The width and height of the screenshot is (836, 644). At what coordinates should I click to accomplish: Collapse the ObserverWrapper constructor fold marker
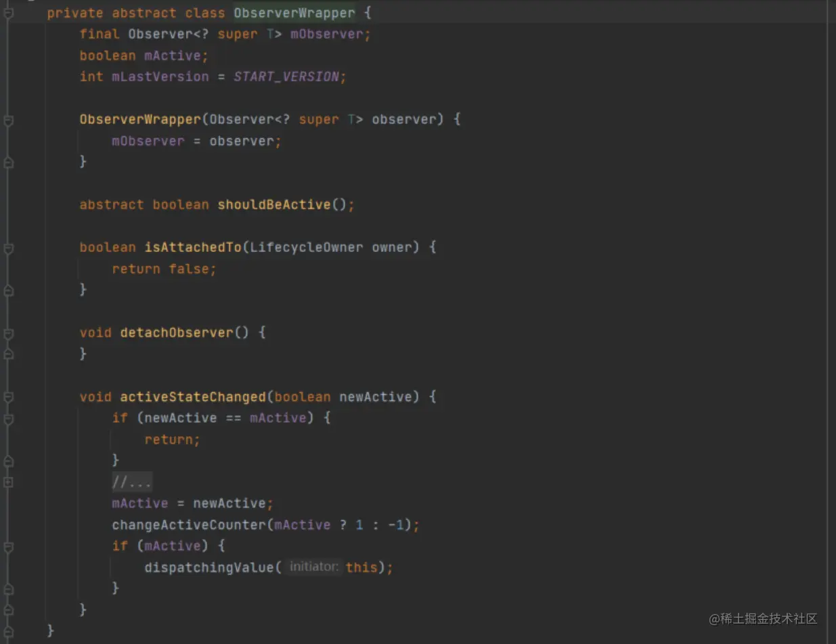(x=8, y=119)
